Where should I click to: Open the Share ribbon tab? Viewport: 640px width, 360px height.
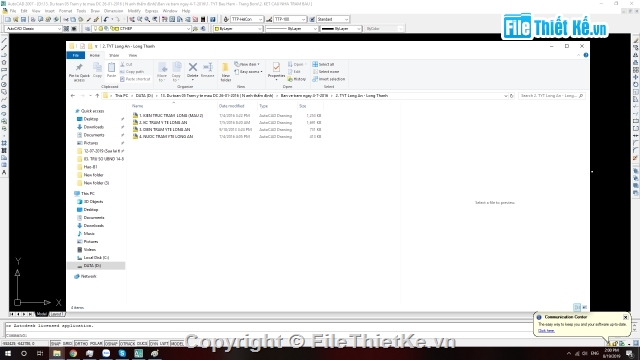point(114,55)
